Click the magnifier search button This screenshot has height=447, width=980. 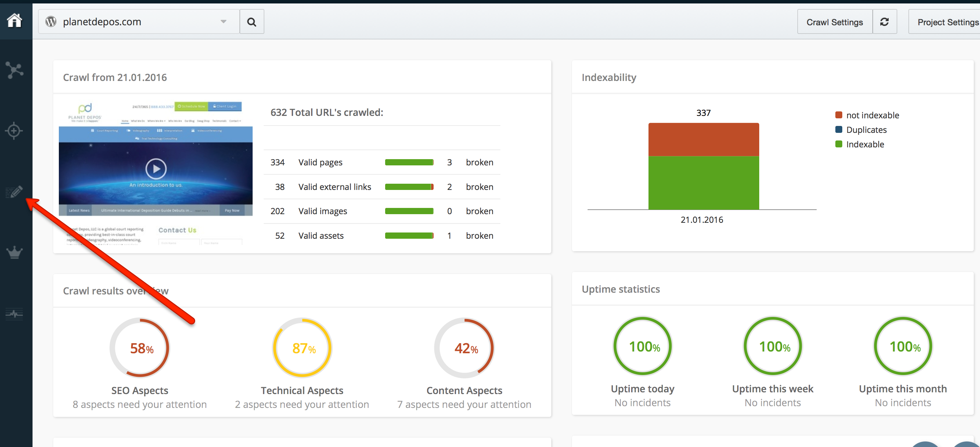pos(252,22)
